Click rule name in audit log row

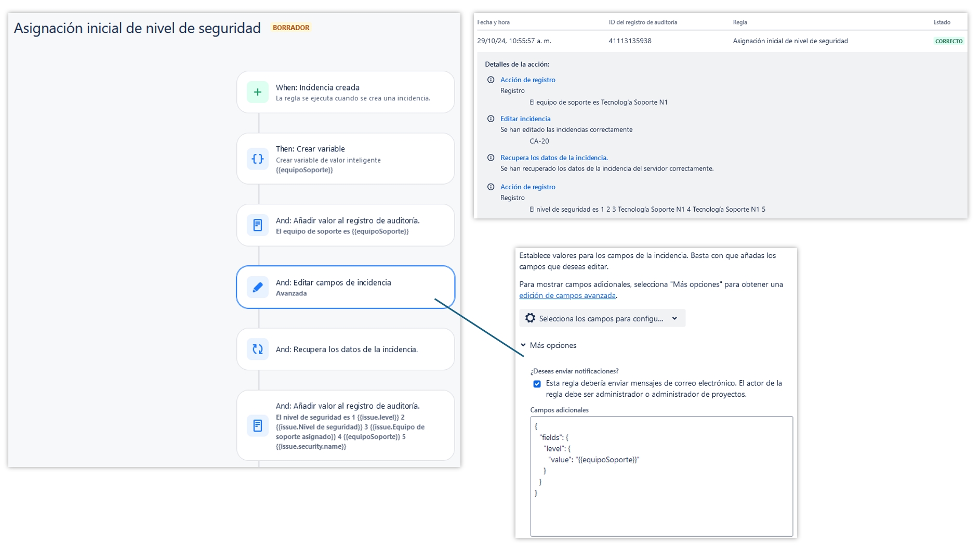pyautogui.click(x=790, y=41)
